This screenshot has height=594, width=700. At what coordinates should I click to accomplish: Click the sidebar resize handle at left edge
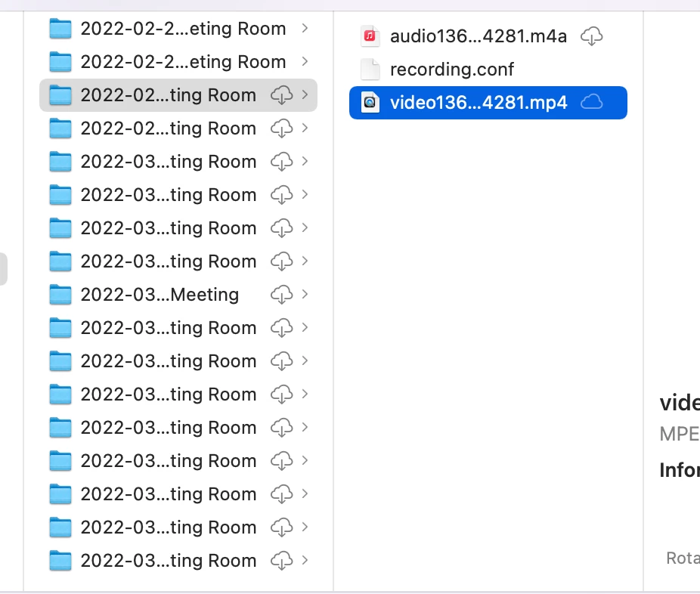[3, 269]
